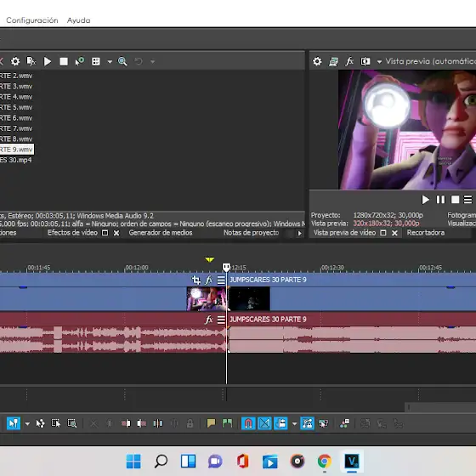This screenshot has height=476, width=476.
Task: Click preview on external monitor icon
Action: [x=333, y=61]
